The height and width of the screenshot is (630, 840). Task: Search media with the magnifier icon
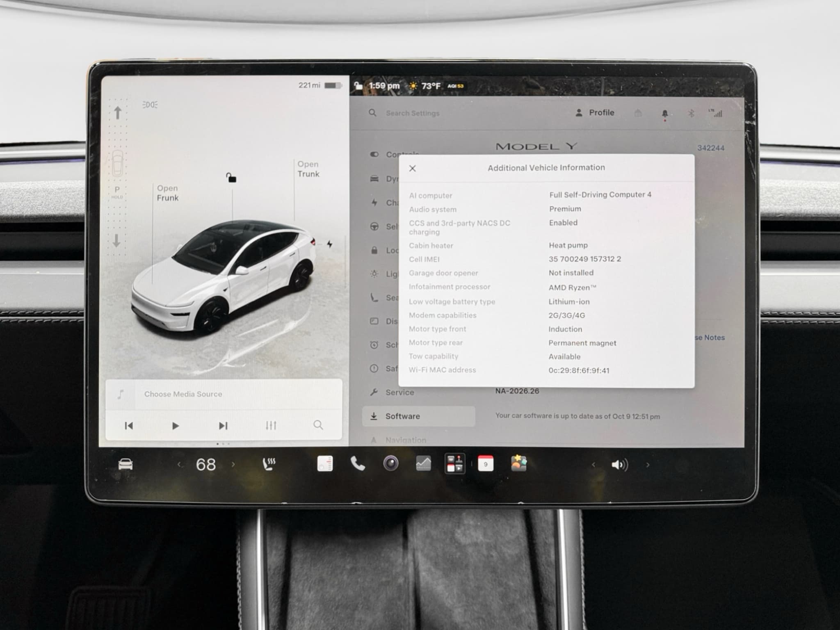click(318, 425)
